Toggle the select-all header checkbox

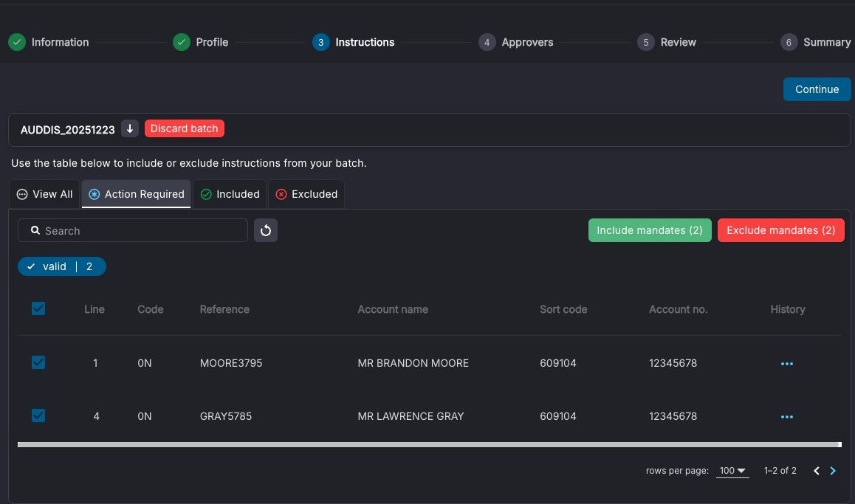click(38, 309)
